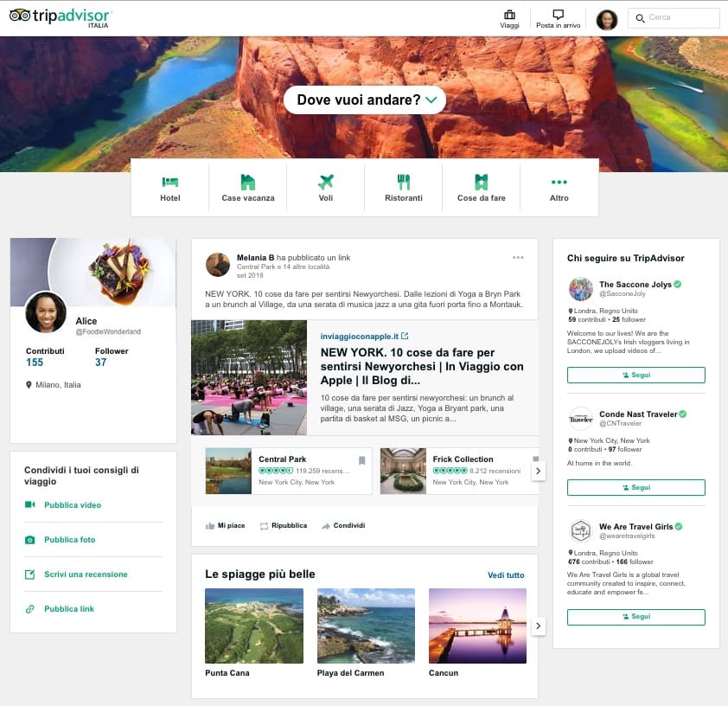Screen dimensions: 728x706
Task: Click the Pubblica link chain icon
Action: pyautogui.click(x=29, y=609)
